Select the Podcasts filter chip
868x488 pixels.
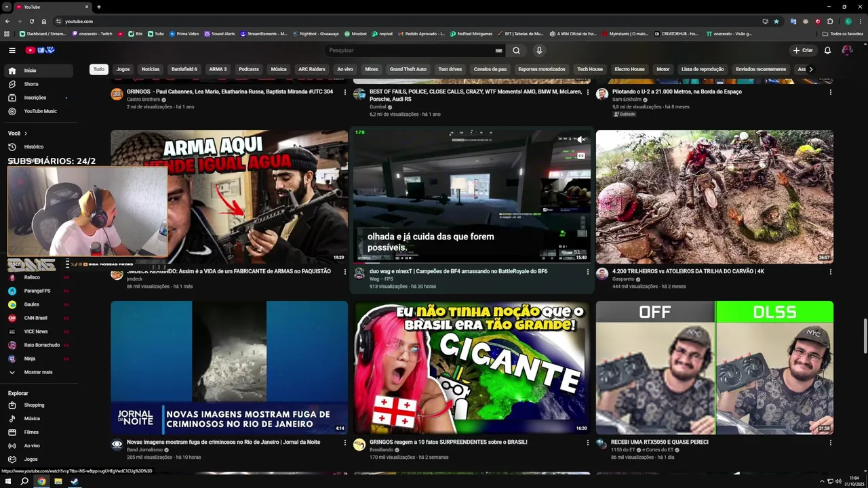click(x=249, y=69)
